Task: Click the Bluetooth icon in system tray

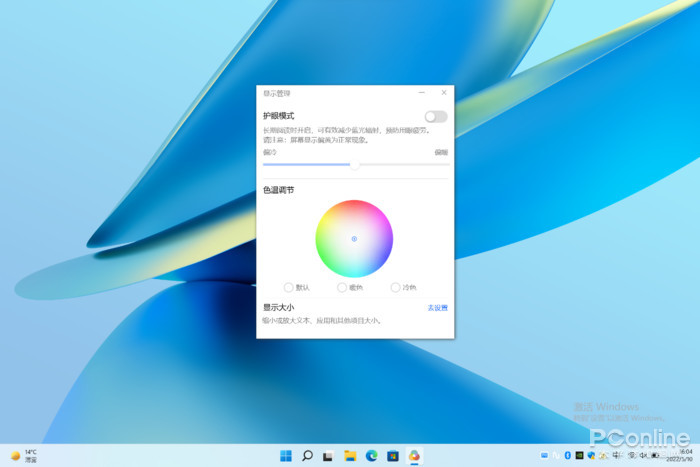Action: [x=566, y=456]
